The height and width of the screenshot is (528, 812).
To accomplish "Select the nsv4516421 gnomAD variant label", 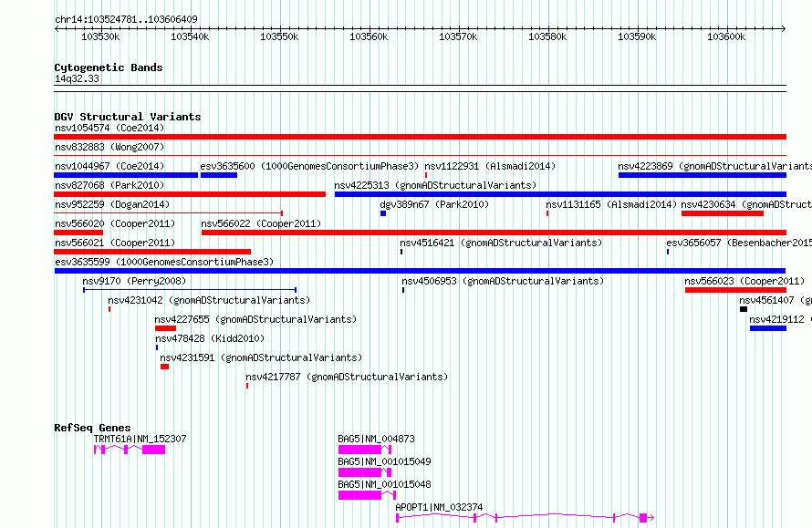I will pos(501,243).
